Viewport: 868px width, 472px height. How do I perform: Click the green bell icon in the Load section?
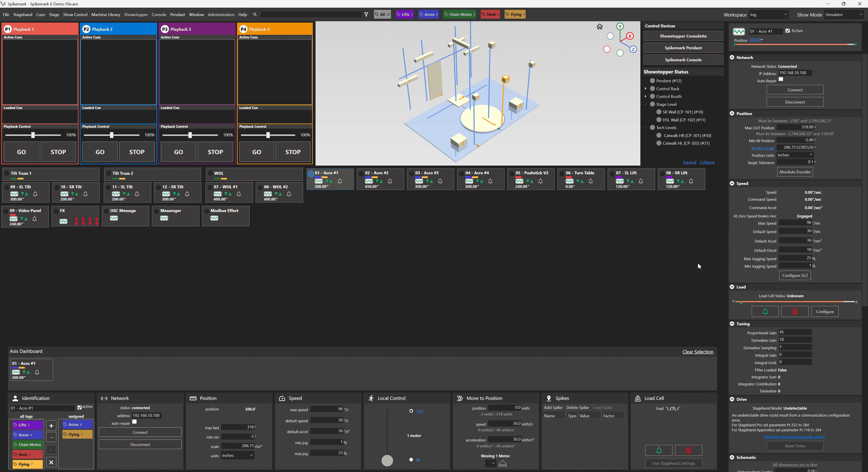[765, 311]
